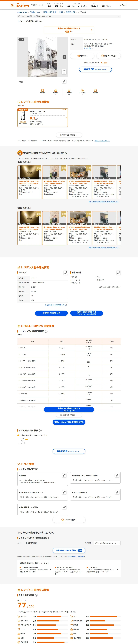
Task: Open 高円寺南5丁目 breadcrumb link
Action: pyautogui.click(x=71, y=12)
